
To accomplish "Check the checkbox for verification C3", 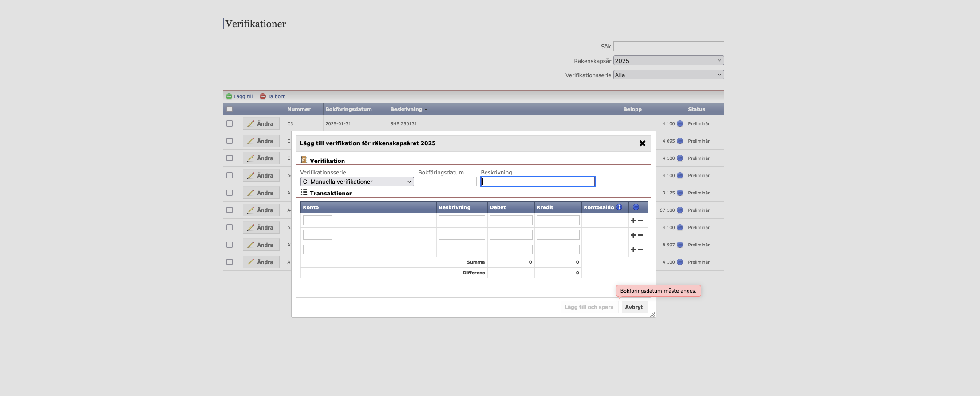I will [x=229, y=123].
